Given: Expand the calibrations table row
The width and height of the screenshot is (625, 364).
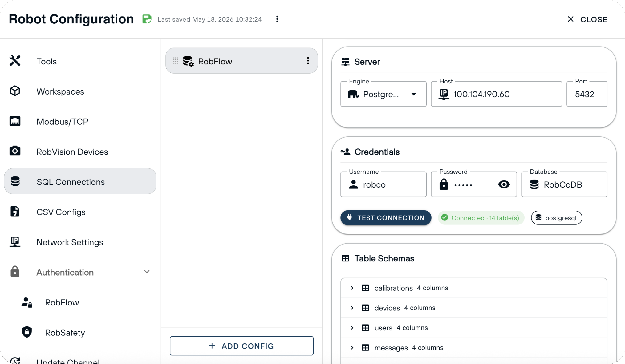Looking at the screenshot, I should click(352, 288).
